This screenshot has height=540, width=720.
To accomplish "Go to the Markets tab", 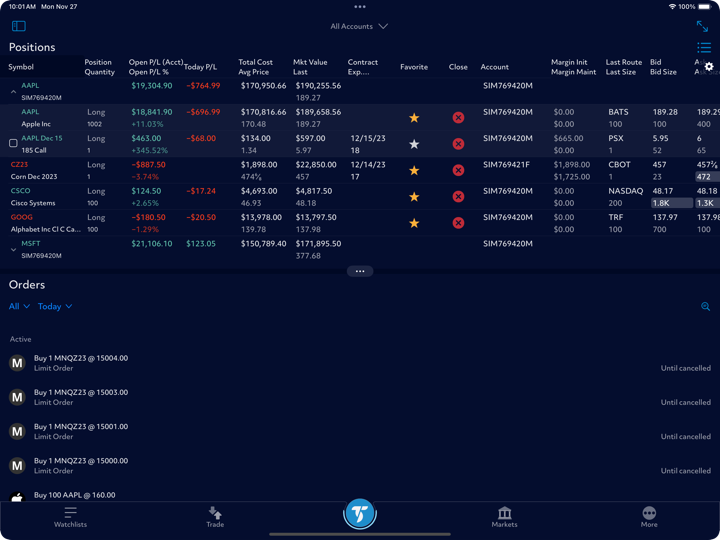I will tap(504, 516).
